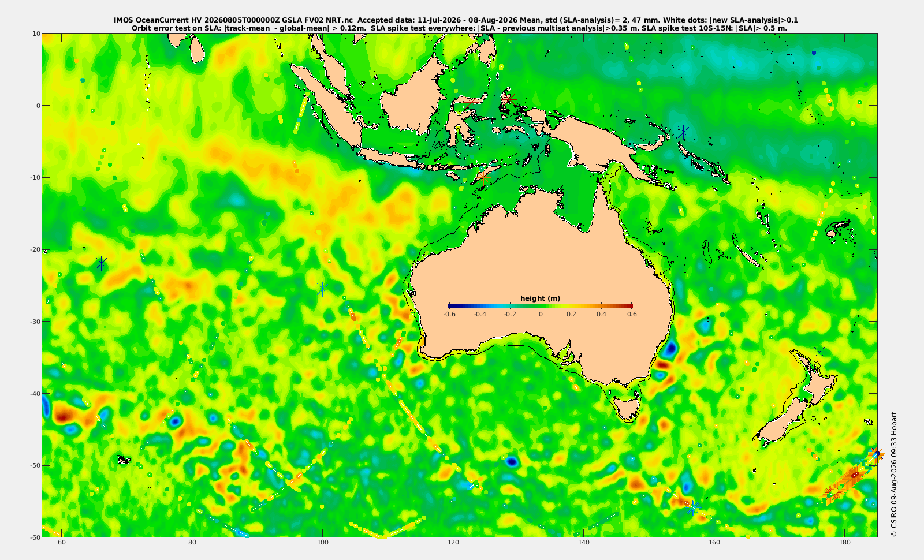Image resolution: width=924 pixels, height=560 pixels.
Task: Click the dark-blue eddy near 129E, 49S
Action: (x=511, y=461)
